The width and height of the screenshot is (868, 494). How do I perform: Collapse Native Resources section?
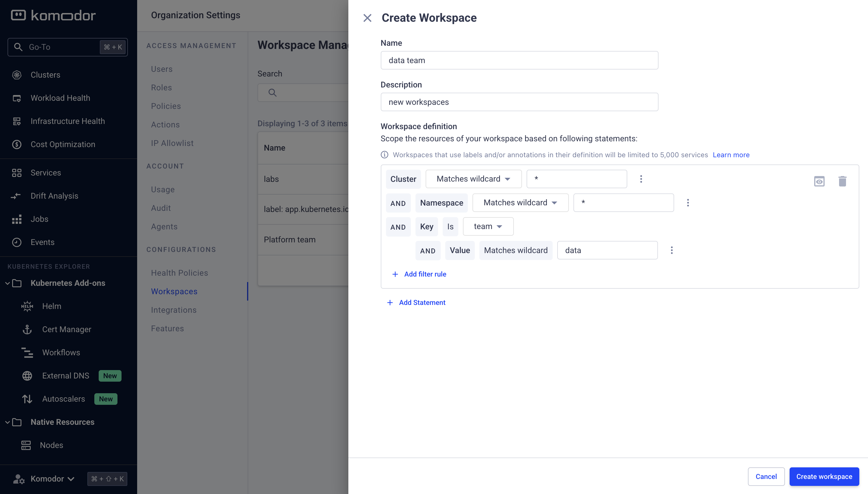[8, 422]
